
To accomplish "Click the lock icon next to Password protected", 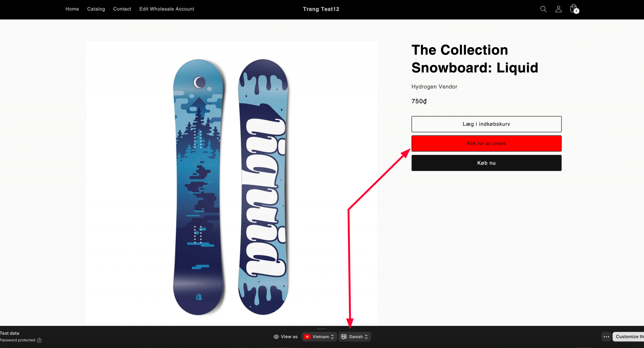I will [x=39, y=340].
